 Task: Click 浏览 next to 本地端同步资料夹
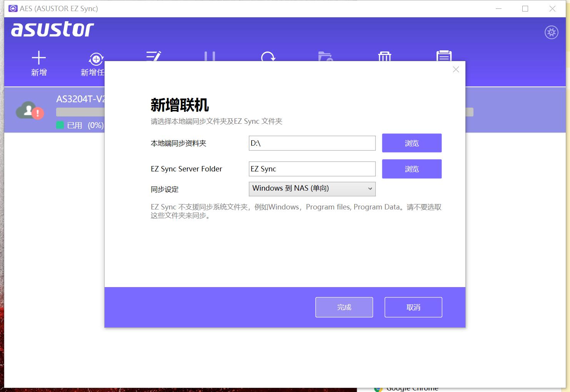coord(412,143)
